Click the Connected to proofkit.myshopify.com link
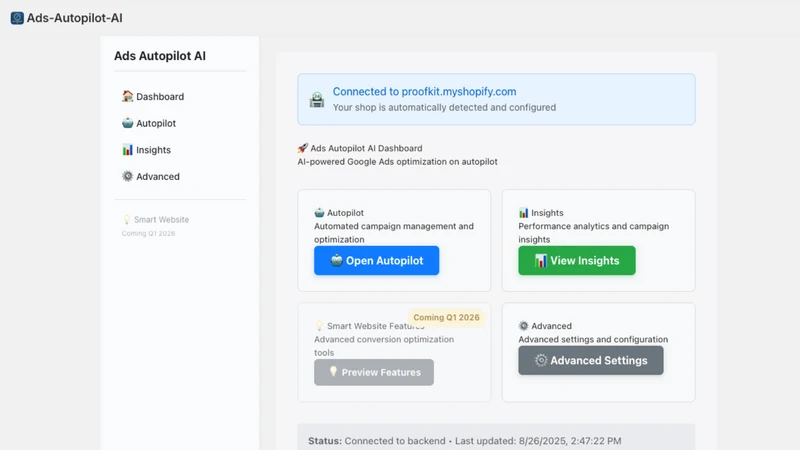 tap(424, 91)
